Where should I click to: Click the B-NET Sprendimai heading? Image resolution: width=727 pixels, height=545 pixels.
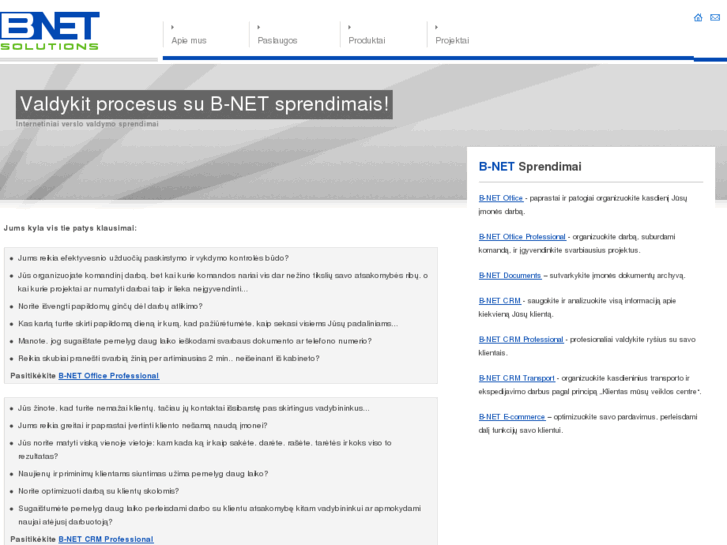point(530,167)
